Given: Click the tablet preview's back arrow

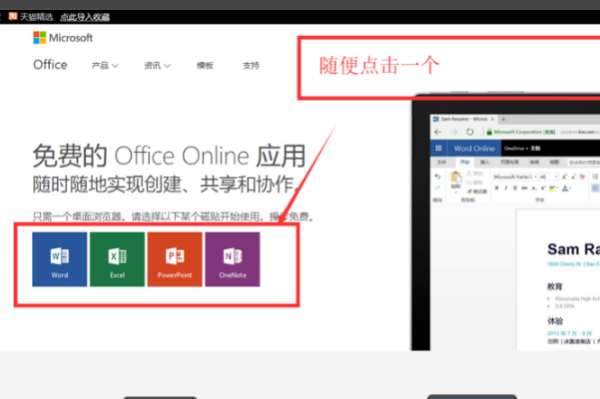Looking at the screenshot, I should point(438,132).
